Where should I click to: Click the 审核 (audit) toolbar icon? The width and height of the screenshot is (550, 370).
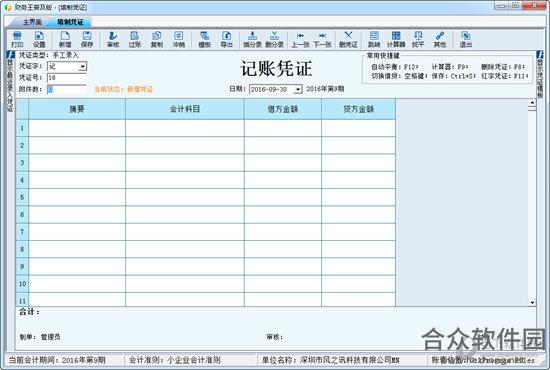click(x=113, y=39)
